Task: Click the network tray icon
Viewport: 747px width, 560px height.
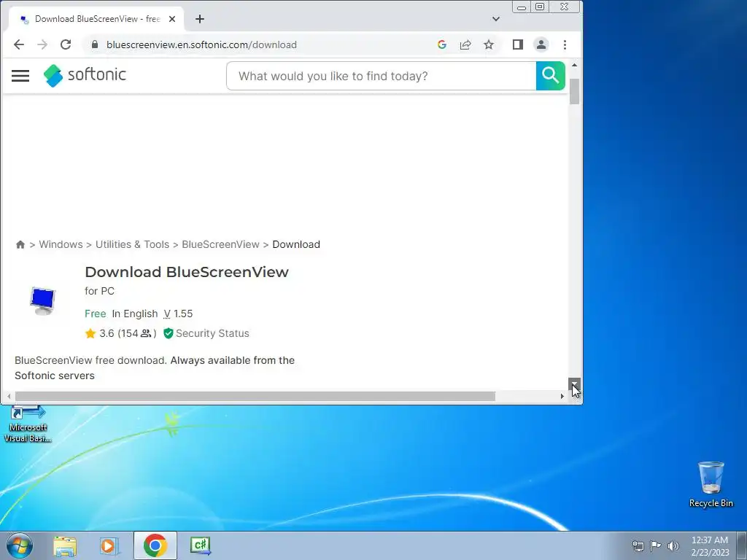Action: click(x=638, y=546)
